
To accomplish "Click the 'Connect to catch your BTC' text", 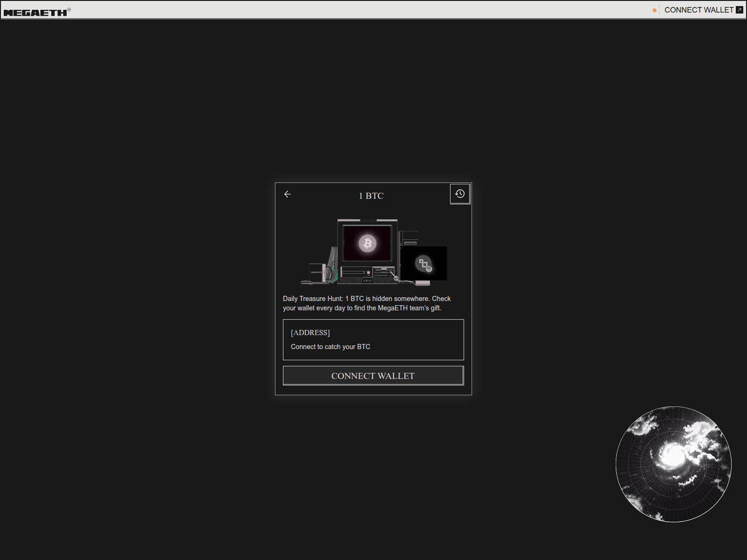I will [330, 347].
